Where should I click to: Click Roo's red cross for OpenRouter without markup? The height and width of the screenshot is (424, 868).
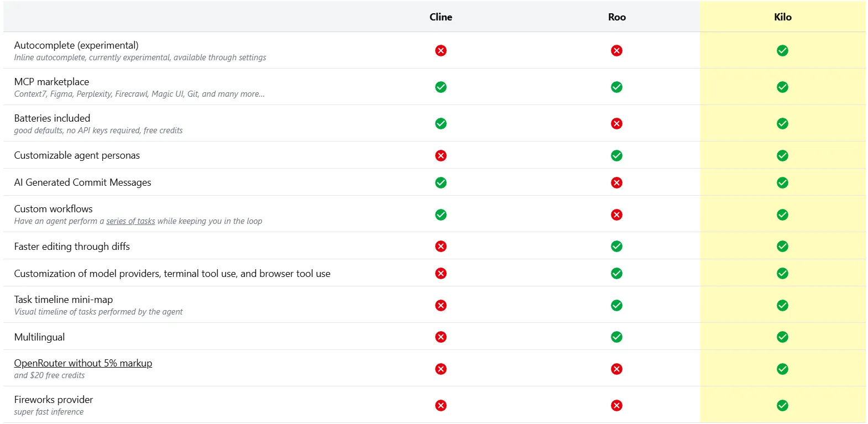[616, 369]
